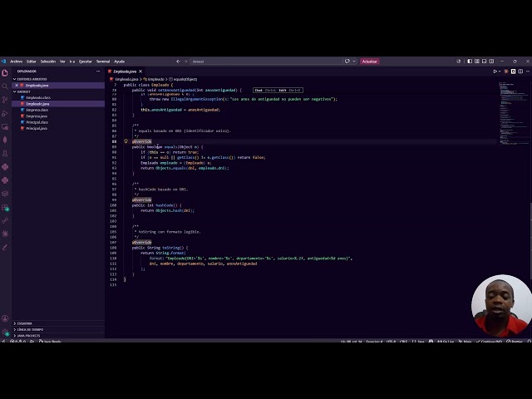
Task: Toggle the bottom panel visibility
Action: tap(484, 62)
